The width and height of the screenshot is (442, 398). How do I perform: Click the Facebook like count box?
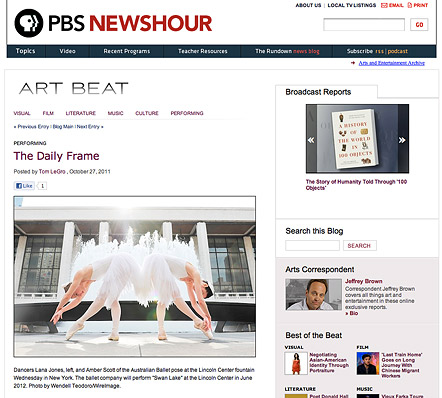coord(42,186)
